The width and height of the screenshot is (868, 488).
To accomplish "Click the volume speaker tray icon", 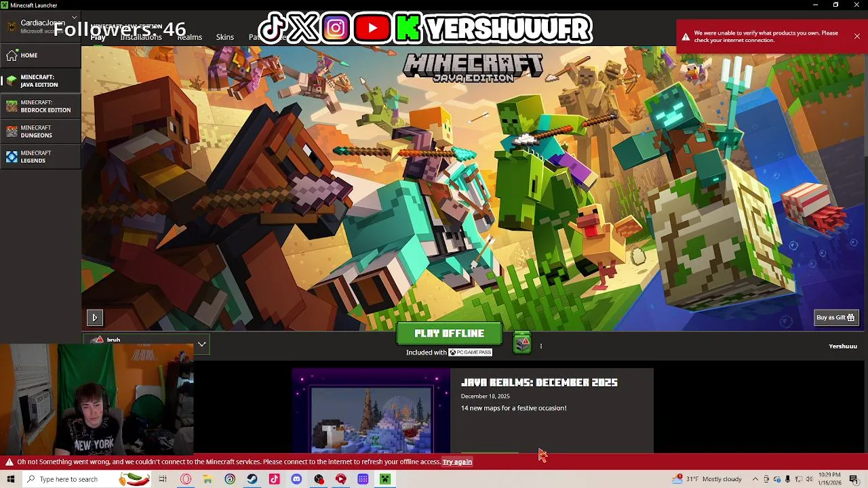I will coord(809,479).
